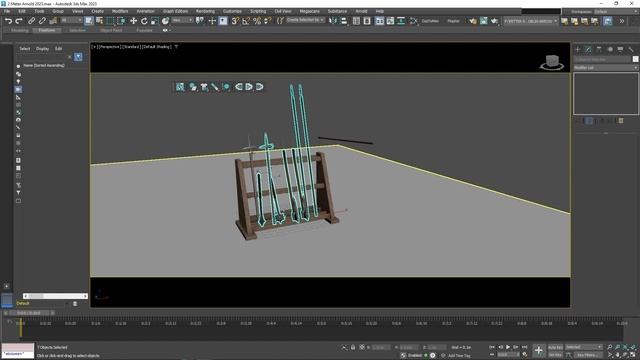Screen dimensions: 640x360
Task: Click the Scene Explorer horizontal scrollbar
Action: (x=55, y=296)
